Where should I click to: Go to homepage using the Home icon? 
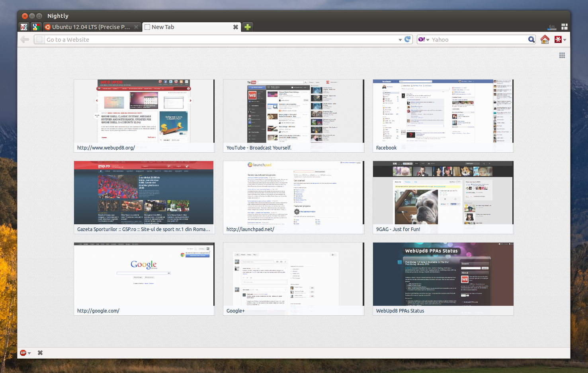(545, 39)
